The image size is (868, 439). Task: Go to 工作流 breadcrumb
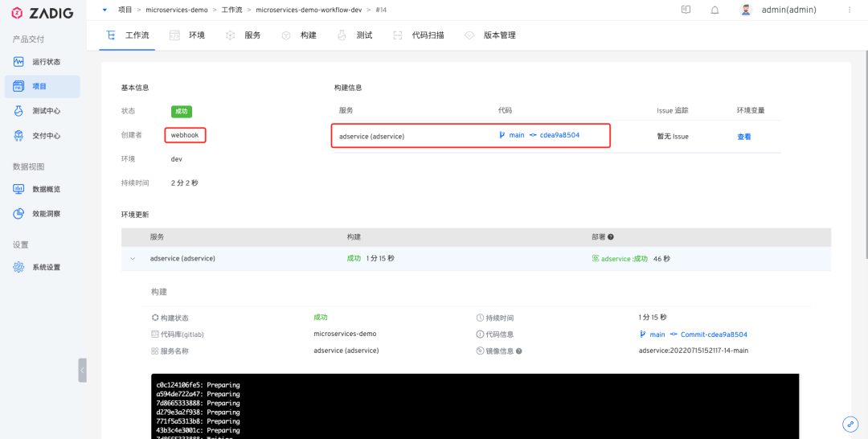pyautogui.click(x=231, y=10)
